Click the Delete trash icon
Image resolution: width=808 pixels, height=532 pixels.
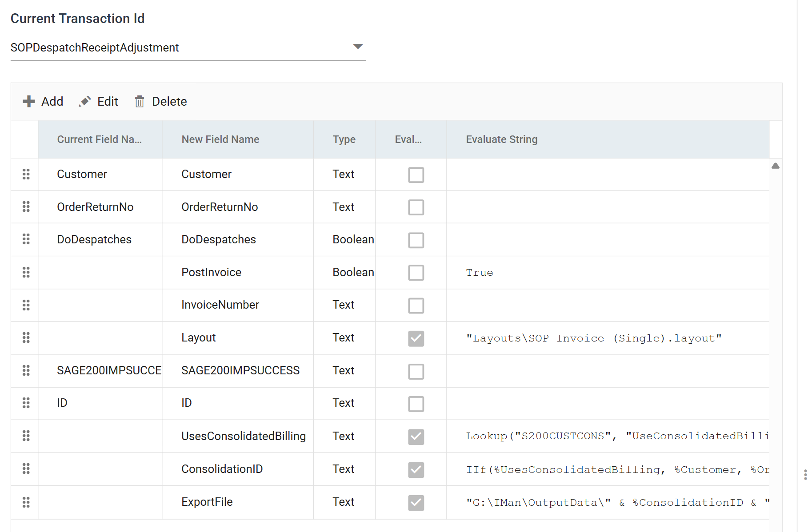tap(140, 101)
